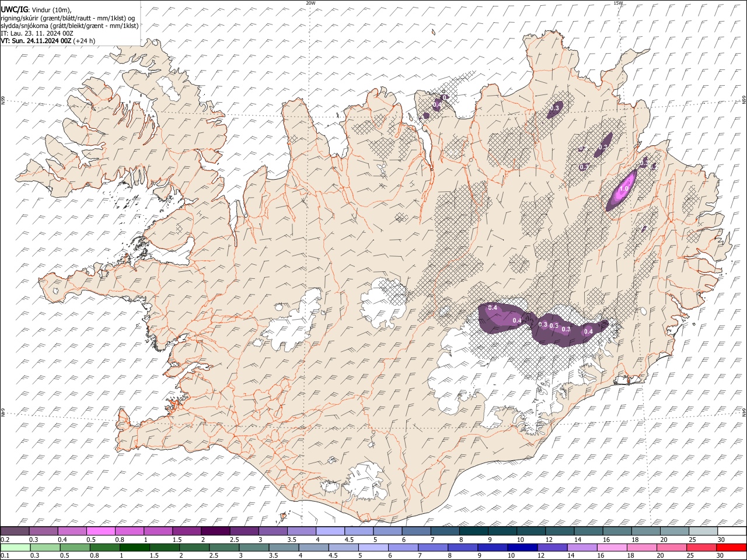Click the 0.1 label under the rain legend

pos(5,555)
